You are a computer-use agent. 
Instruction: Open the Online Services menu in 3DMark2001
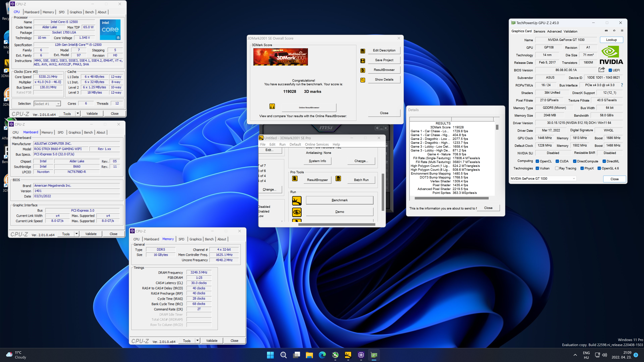[316, 144]
